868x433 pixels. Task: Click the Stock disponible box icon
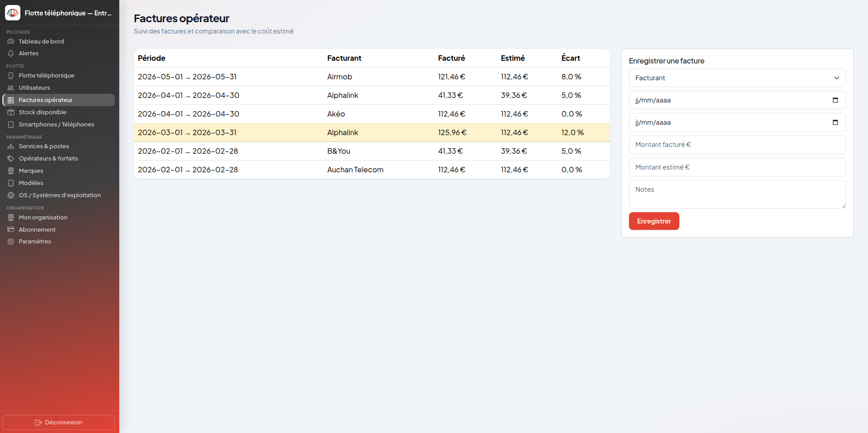(x=11, y=112)
